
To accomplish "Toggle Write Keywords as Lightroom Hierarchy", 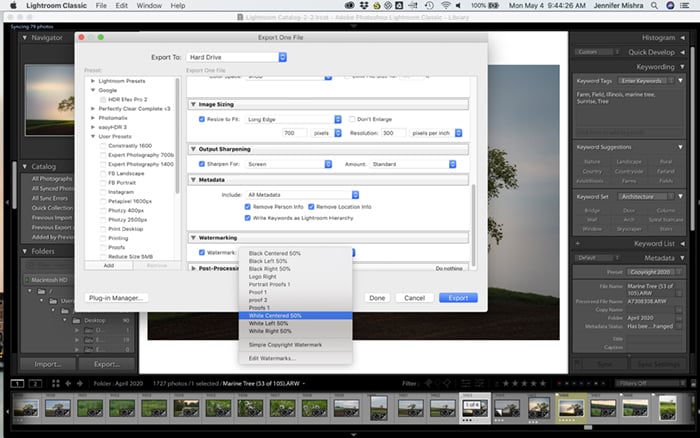I will [248, 218].
